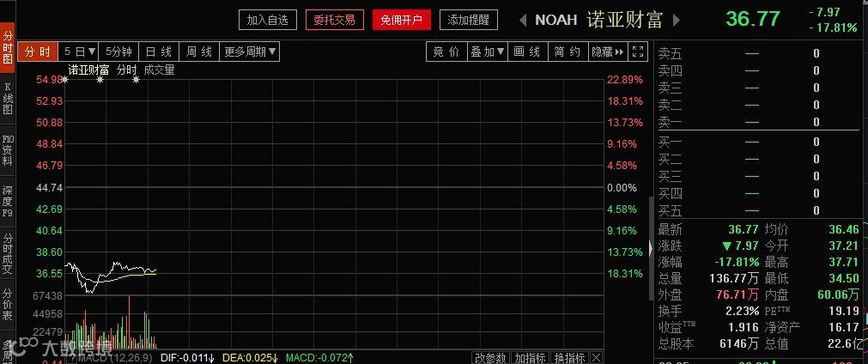Viewport: 868px width, 364px height.
Task: Click the 0.00% axis label
Action: [x=622, y=187]
